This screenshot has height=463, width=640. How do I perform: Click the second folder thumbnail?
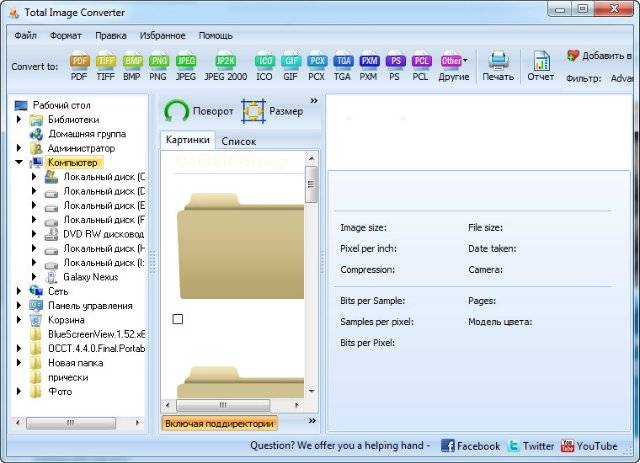tap(241, 382)
